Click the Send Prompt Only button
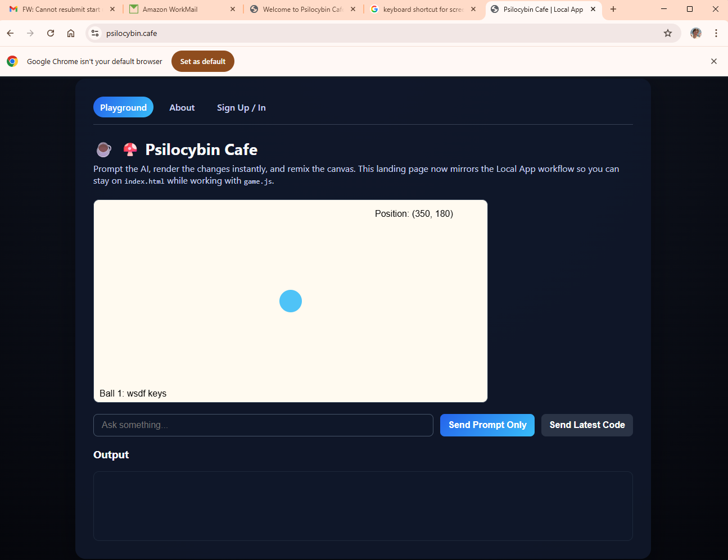Screen dimensions: 728x560 pyautogui.click(x=487, y=425)
